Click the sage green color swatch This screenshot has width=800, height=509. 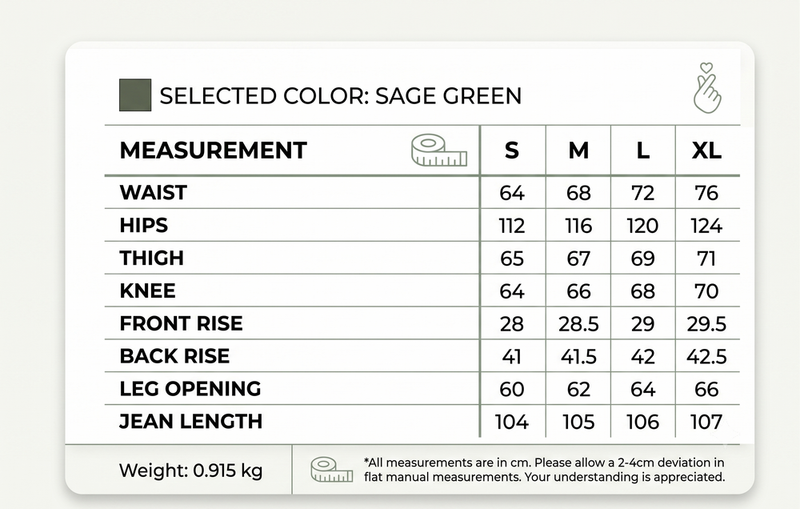[135, 95]
